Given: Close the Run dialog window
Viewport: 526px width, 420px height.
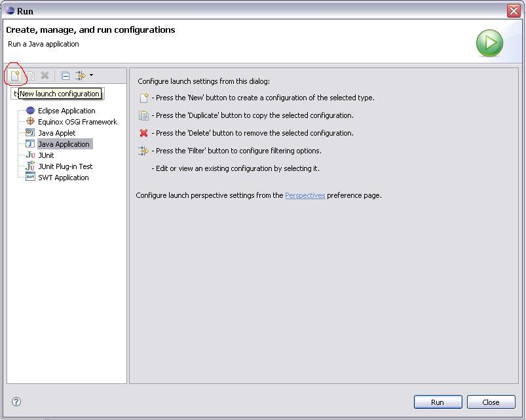Looking at the screenshot, I should tap(514, 10).
